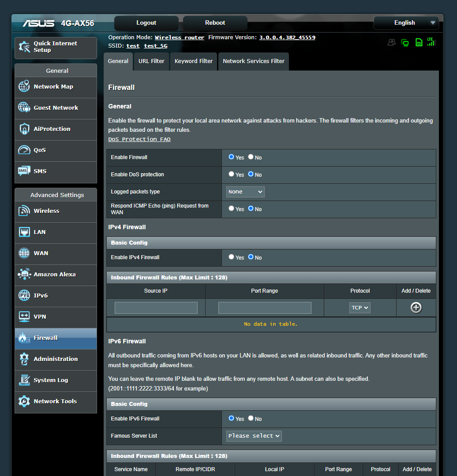The width and height of the screenshot is (457, 476).
Task: Click the System Log icon
Action: (x=24, y=380)
